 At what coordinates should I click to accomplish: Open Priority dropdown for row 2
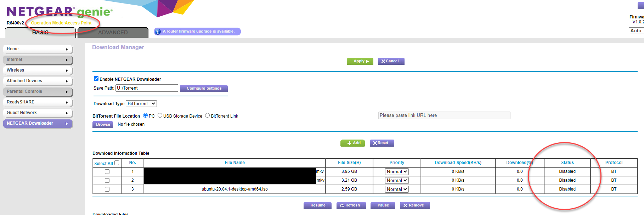[x=397, y=180]
